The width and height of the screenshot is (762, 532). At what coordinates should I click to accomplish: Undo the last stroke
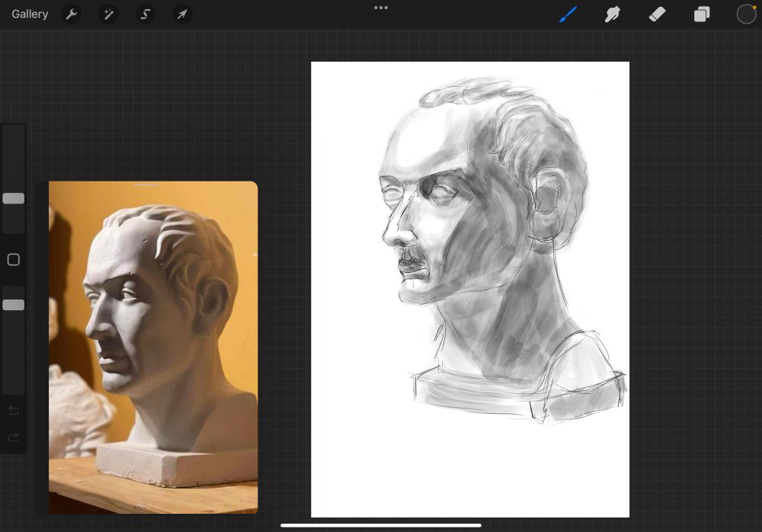pyautogui.click(x=14, y=411)
